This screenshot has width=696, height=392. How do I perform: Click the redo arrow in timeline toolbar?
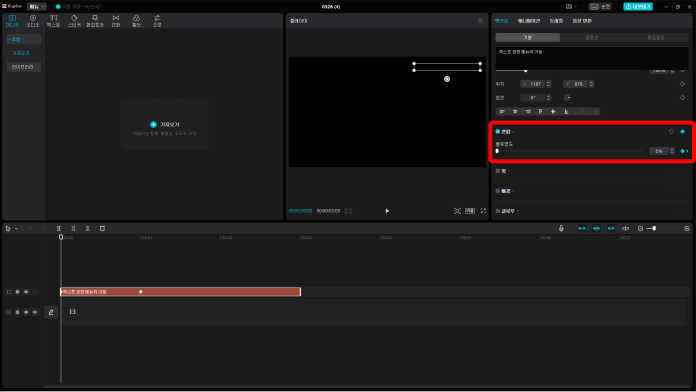pos(44,228)
